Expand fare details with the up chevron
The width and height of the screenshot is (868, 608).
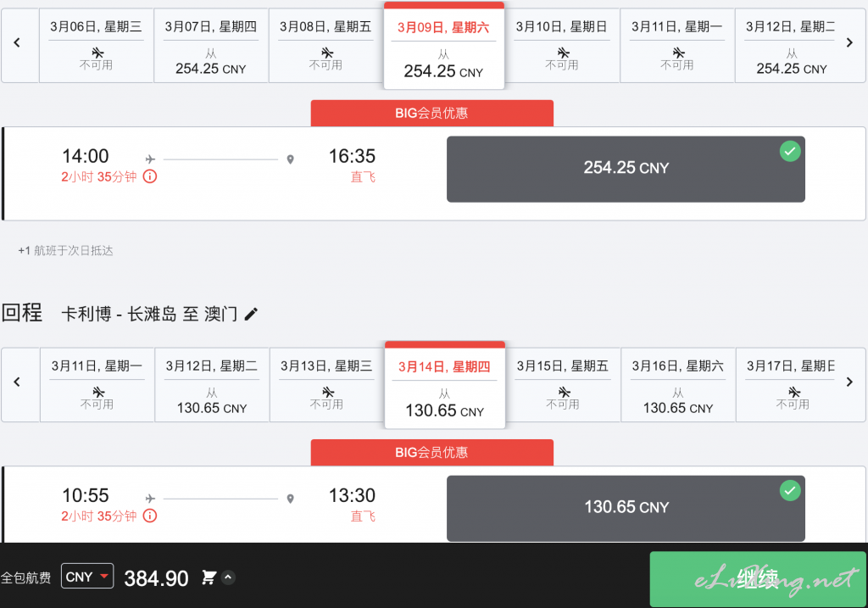coord(228,577)
